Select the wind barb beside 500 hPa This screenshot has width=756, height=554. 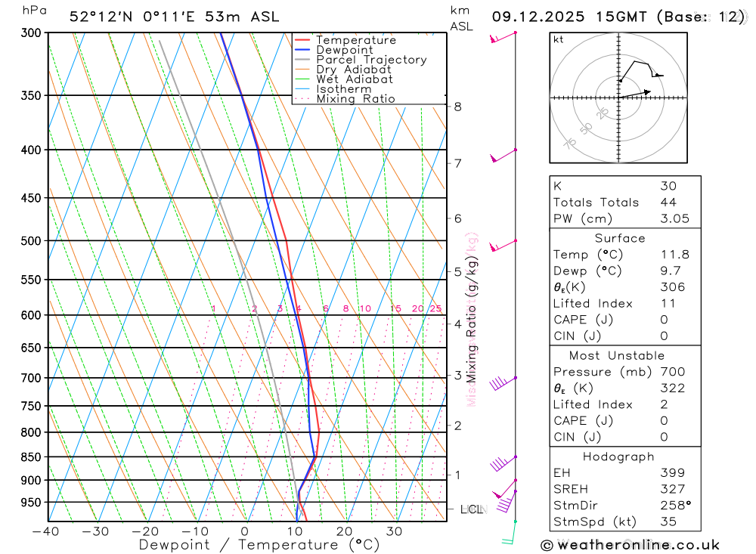503,246
